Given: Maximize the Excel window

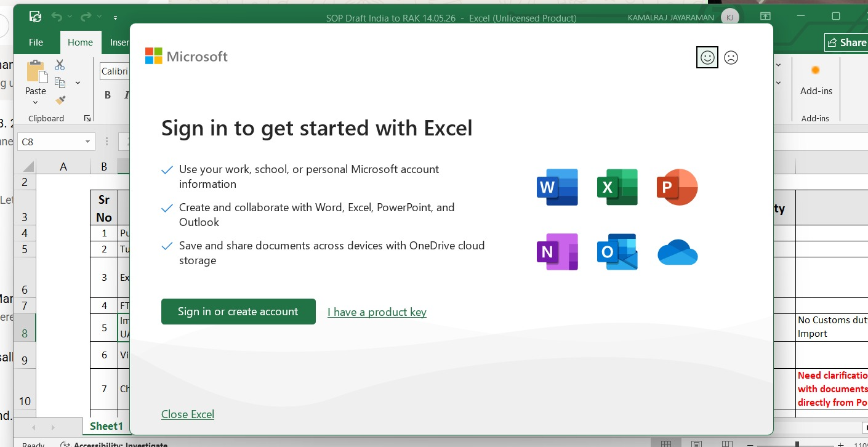Looking at the screenshot, I should tap(835, 17).
